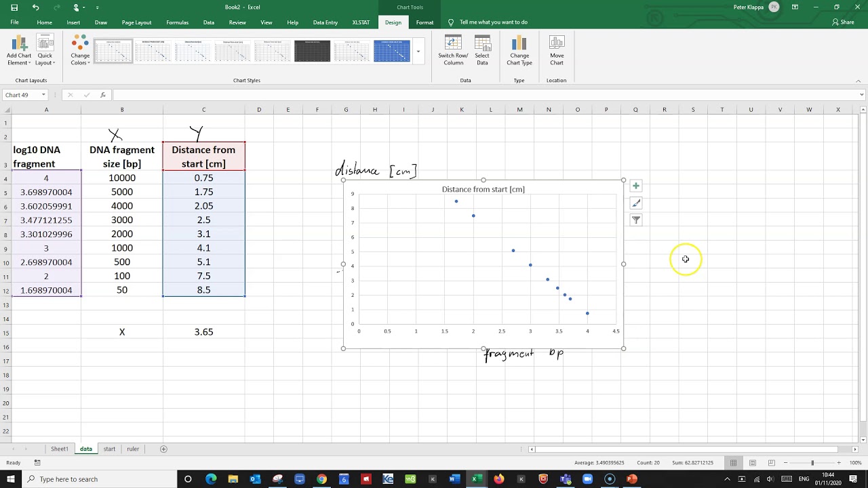Screen dimensions: 868x488
Task: Open Peter Klappa account button
Action: point(756,7)
